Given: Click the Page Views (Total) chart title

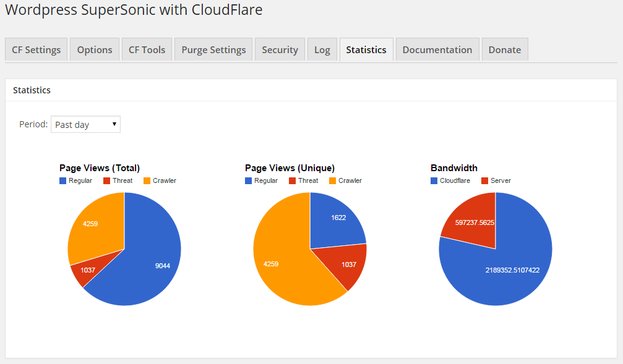Looking at the screenshot, I should click(100, 168).
